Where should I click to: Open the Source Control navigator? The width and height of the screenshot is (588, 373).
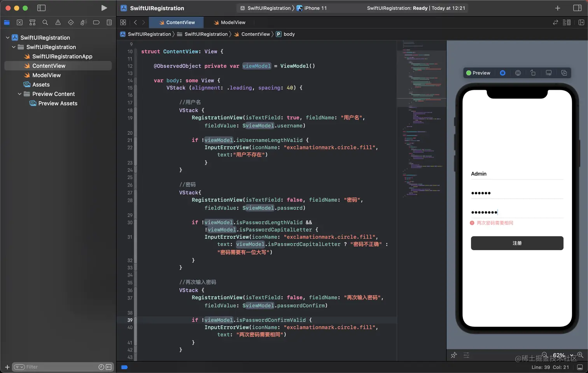(19, 23)
